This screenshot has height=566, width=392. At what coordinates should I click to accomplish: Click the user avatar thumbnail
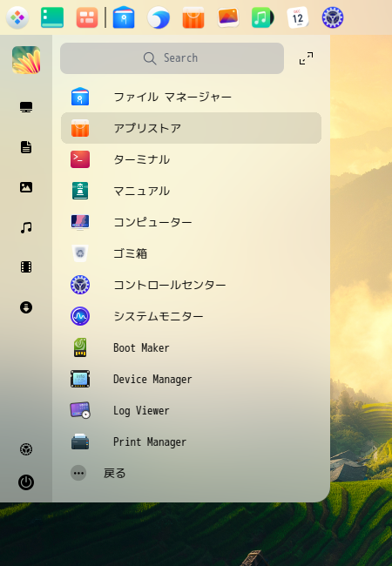(x=26, y=59)
